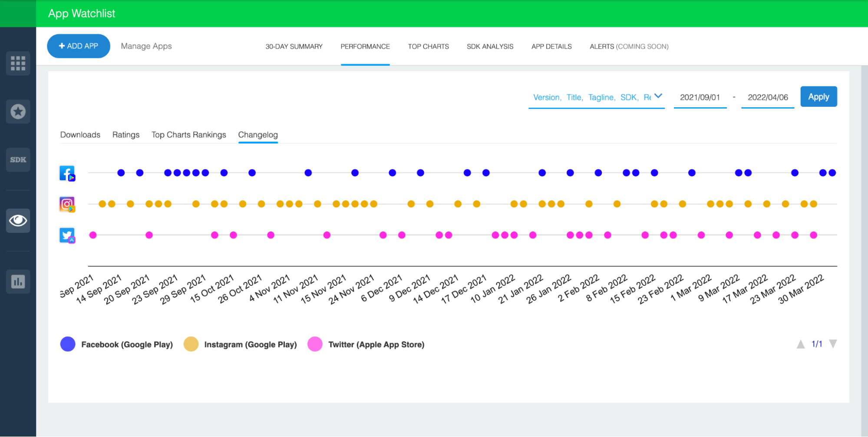Click the App Watchlist header title

click(x=82, y=13)
